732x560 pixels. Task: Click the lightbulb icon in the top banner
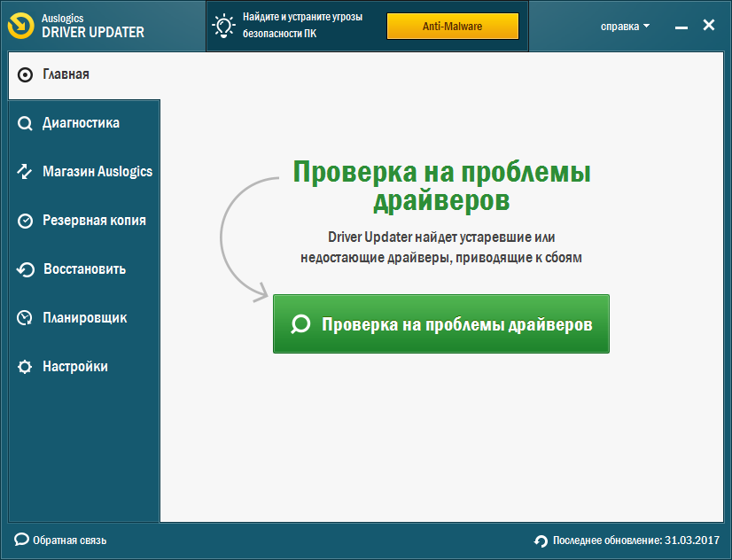pos(222,26)
